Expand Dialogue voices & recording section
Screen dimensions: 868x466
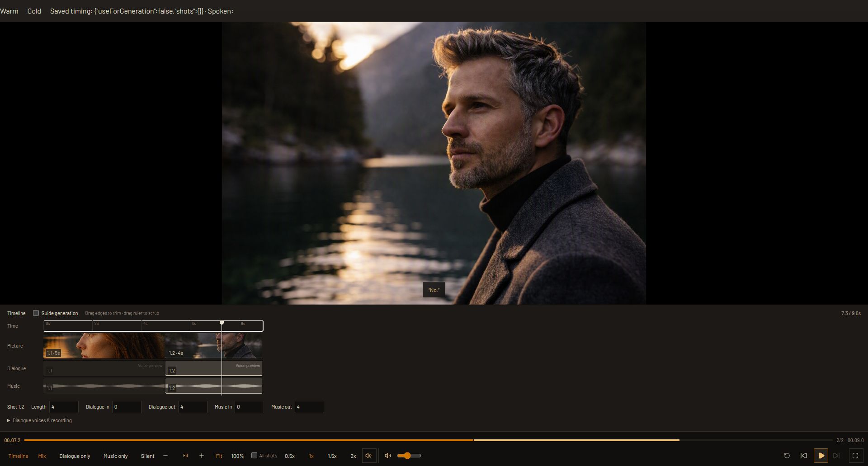[40, 420]
